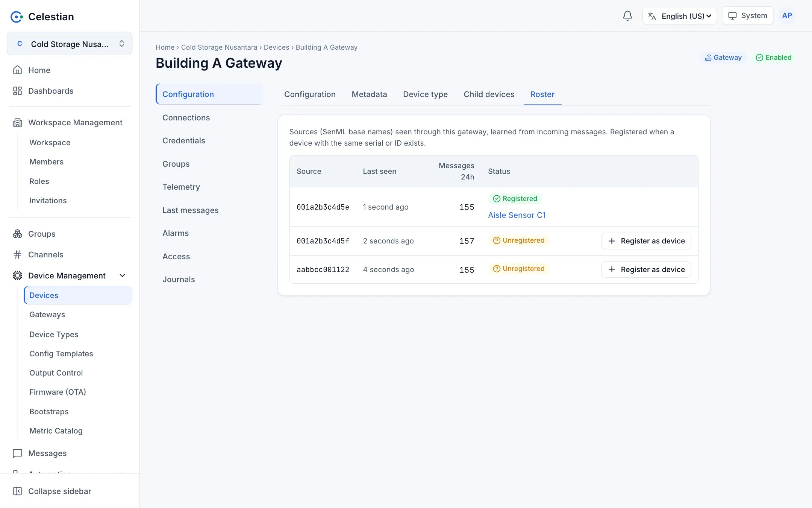The image size is (812, 508).
Task: Open Alarms in the device side menu
Action: pos(209,233)
